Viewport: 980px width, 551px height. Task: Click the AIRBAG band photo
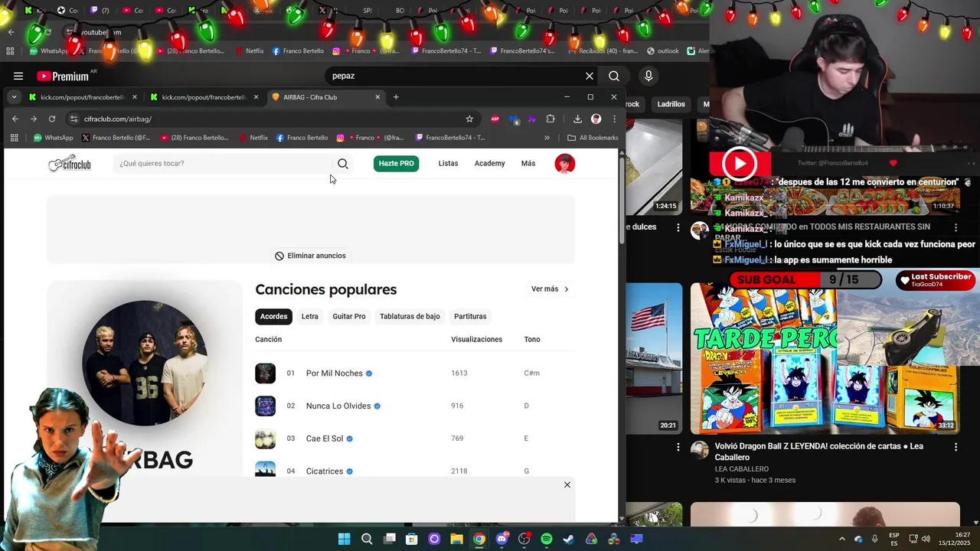tap(145, 363)
